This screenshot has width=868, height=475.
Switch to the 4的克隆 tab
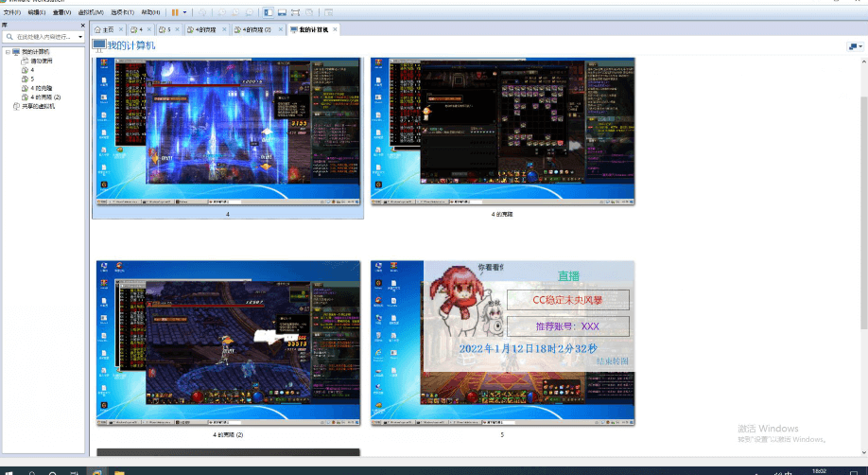pos(205,29)
